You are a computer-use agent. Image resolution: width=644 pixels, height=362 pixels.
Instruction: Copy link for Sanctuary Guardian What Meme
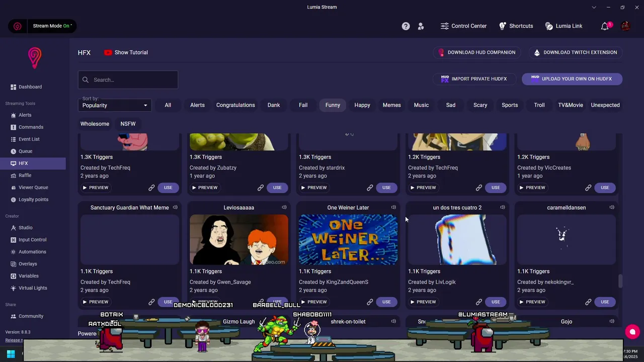(x=151, y=302)
